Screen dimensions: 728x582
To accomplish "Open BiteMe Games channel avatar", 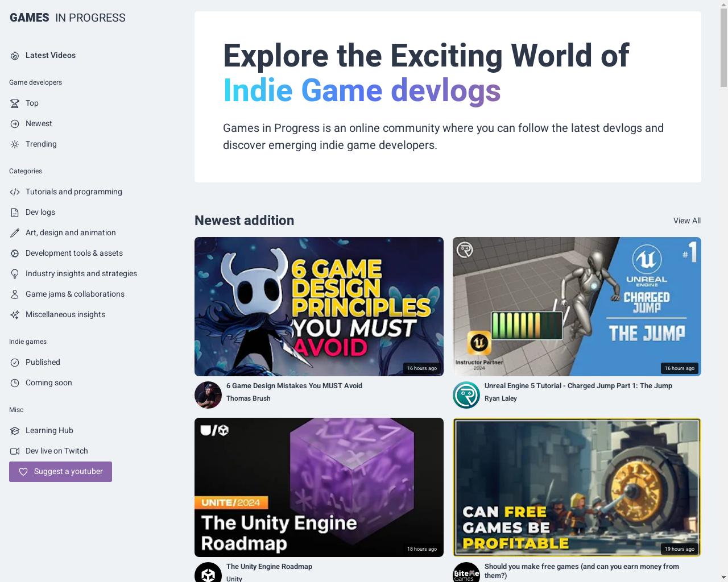I will (x=466, y=572).
